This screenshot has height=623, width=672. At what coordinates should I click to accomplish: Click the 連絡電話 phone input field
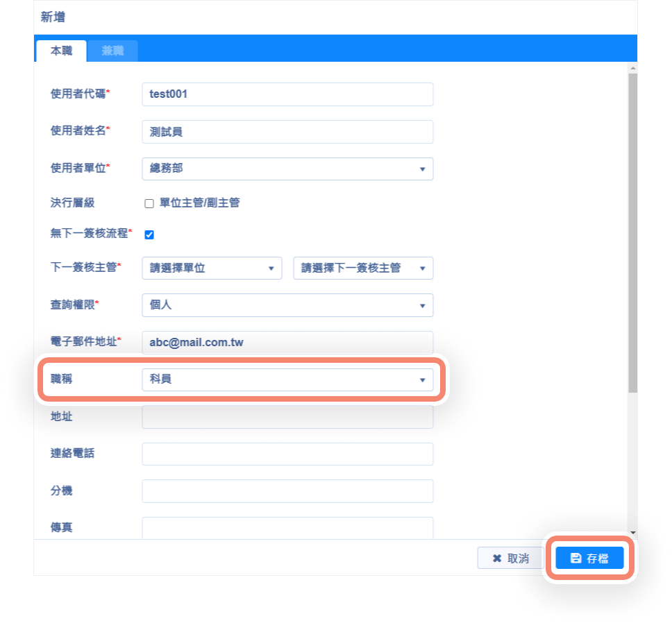click(x=287, y=454)
